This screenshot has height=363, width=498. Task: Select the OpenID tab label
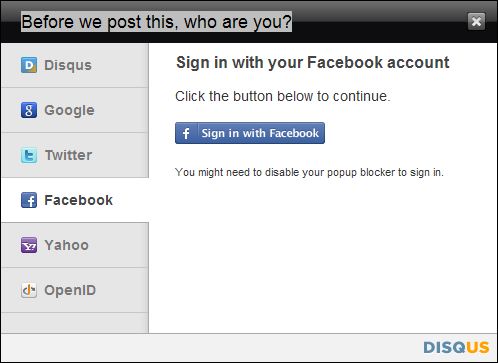pos(70,290)
